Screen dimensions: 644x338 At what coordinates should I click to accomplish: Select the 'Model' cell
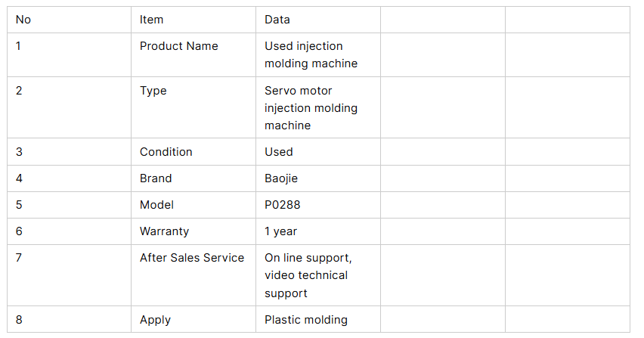tap(156, 205)
